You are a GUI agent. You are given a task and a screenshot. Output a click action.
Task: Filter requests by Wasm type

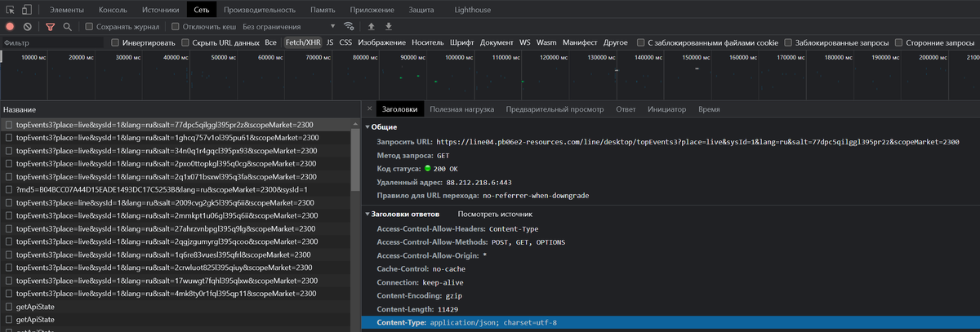[546, 42]
